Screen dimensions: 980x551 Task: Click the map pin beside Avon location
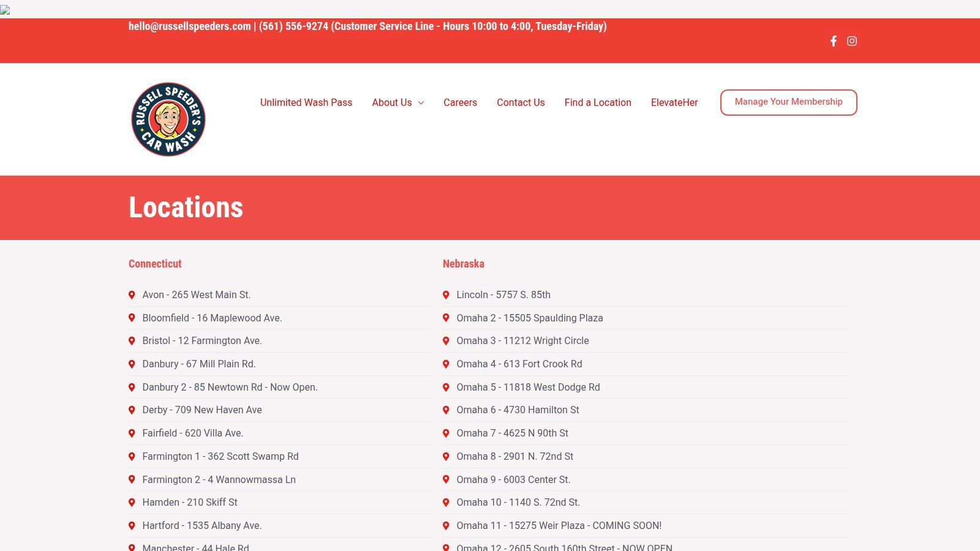point(132,294)
